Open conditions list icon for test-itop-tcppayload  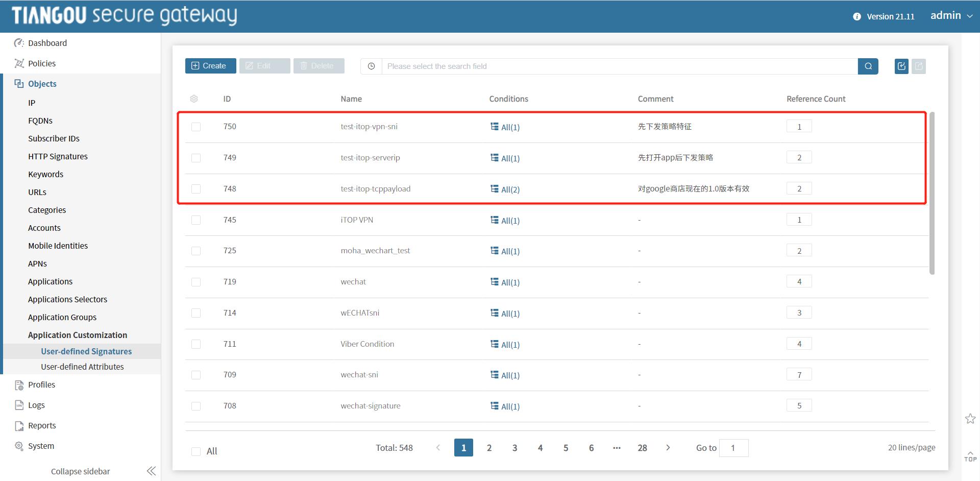pos(494,189)
